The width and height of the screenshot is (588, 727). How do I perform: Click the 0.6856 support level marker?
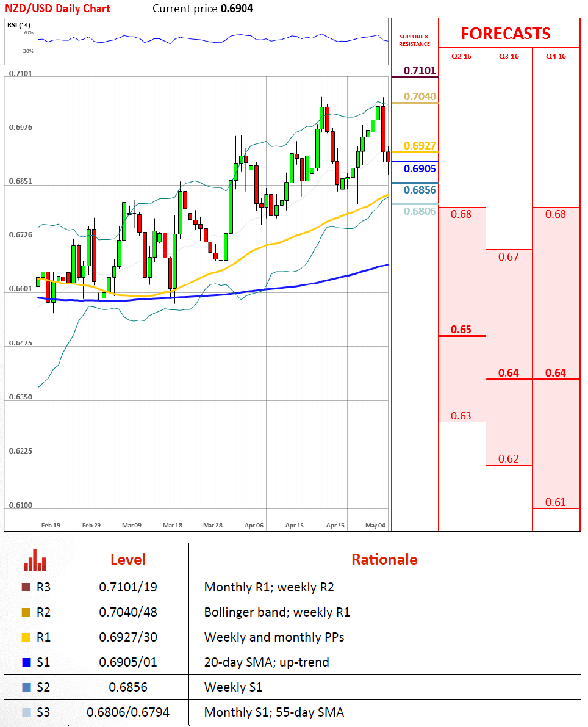click(x=420, y=190)
